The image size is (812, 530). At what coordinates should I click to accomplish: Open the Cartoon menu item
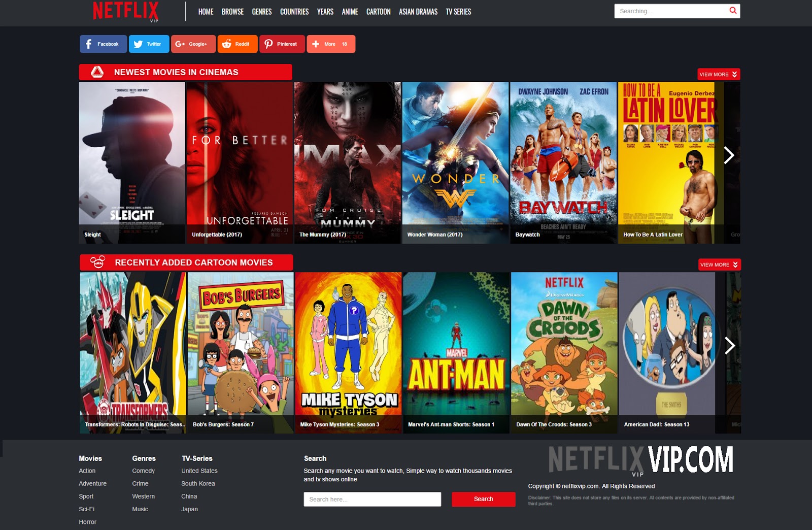tap(379, 12)
